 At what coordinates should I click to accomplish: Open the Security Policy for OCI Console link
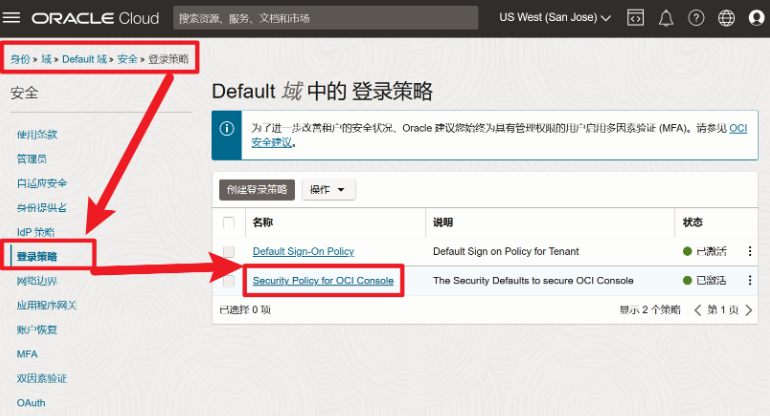click(322, 281)
